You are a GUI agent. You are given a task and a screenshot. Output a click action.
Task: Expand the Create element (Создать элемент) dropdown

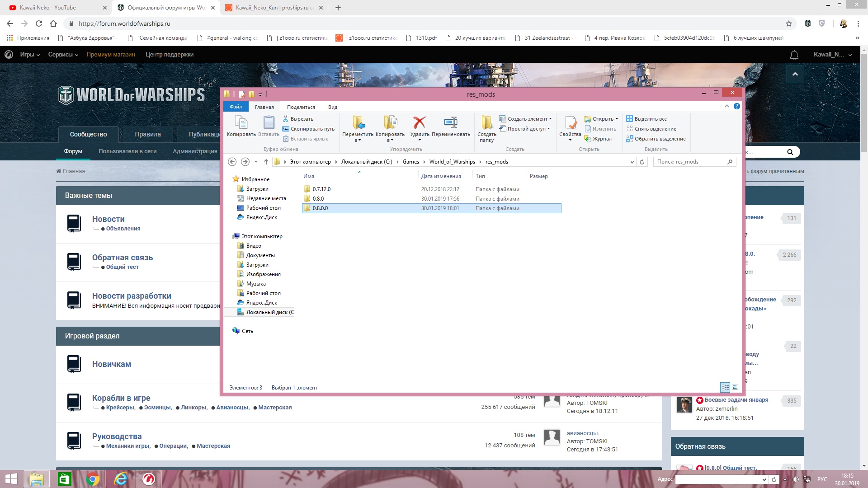tap(550, 119)
